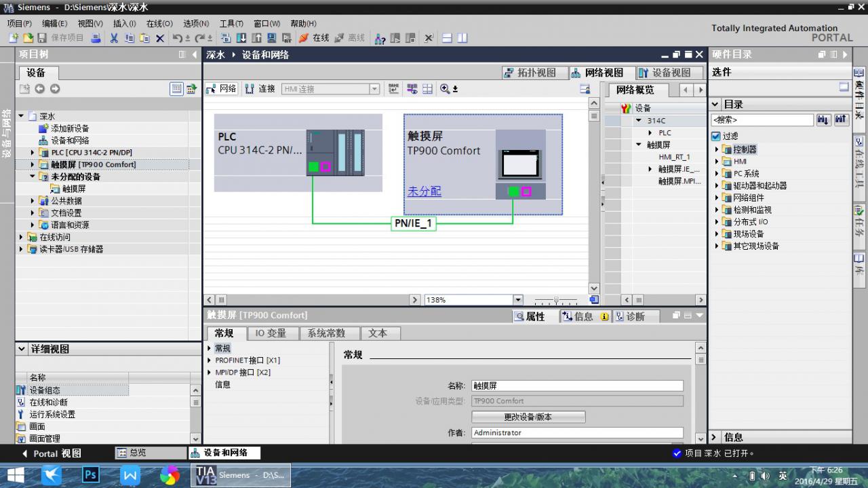Click the magenta MPI port on the touch panel
This screenshot has height=488, width=868.
pos(526,191)
